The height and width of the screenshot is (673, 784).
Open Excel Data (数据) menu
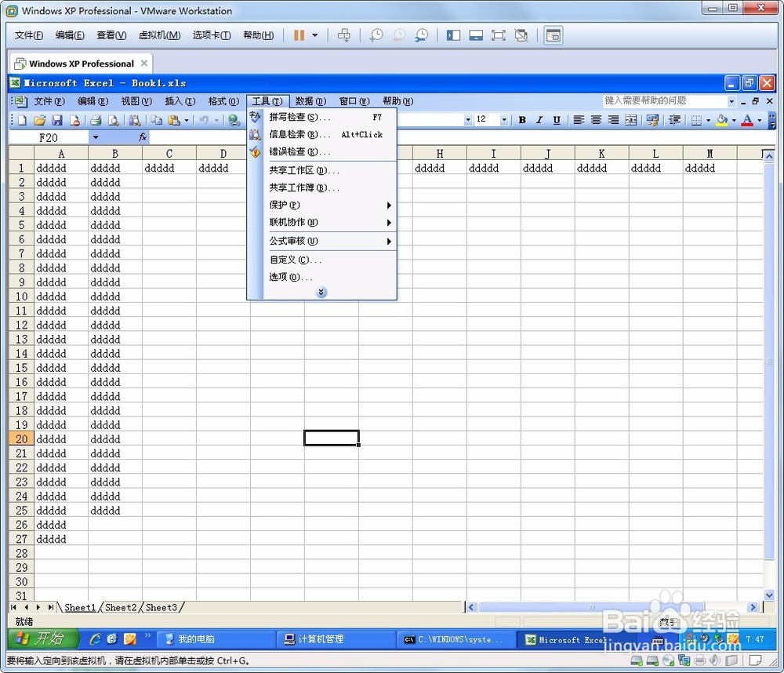[x=310, y=101]
